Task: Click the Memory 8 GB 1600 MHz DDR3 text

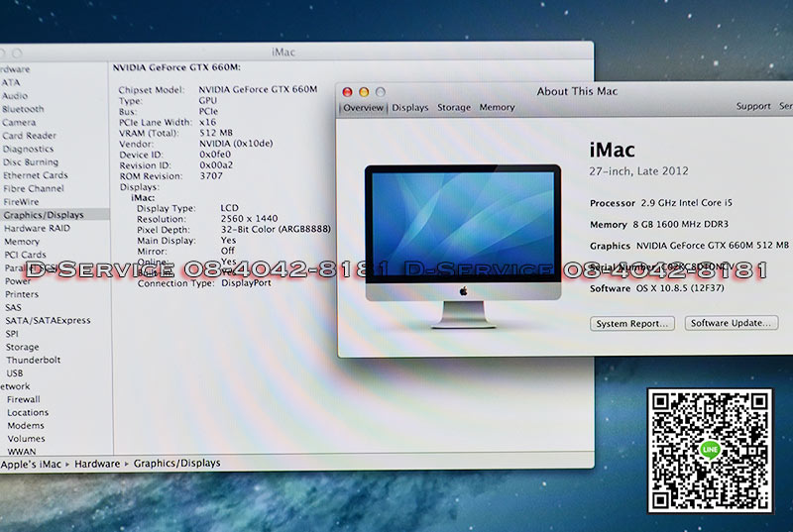Action: [659, 224]
